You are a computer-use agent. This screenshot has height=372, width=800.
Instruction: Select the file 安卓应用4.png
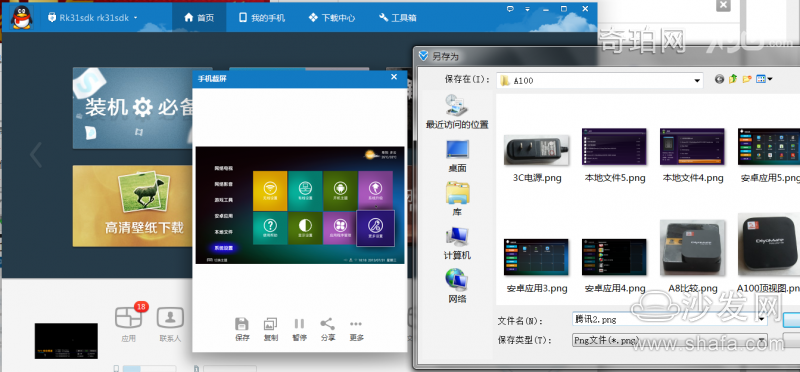pyautogui.click(x=614, y=266)
